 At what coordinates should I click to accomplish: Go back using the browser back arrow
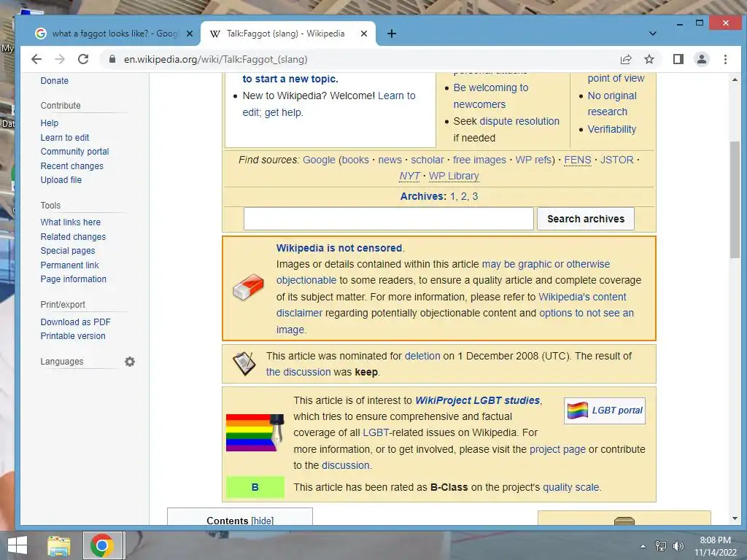click(36, 59)
